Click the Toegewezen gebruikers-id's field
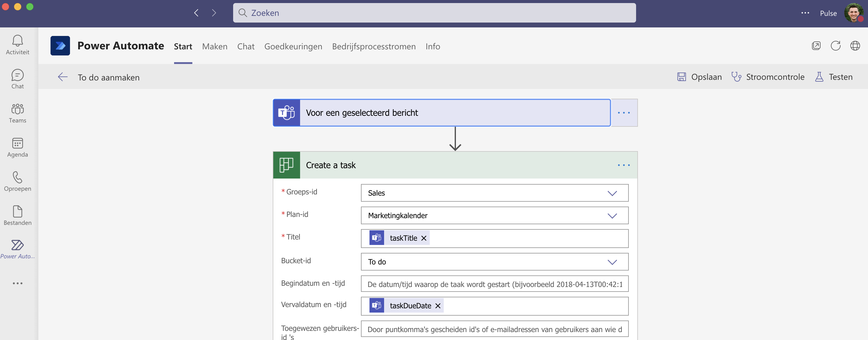 (x=495, y=329)
